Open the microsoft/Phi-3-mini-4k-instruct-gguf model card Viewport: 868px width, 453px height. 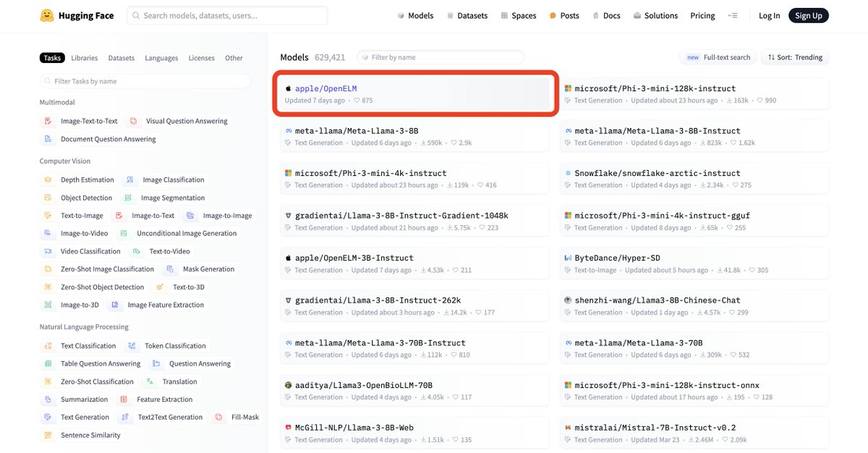(694, 221)
